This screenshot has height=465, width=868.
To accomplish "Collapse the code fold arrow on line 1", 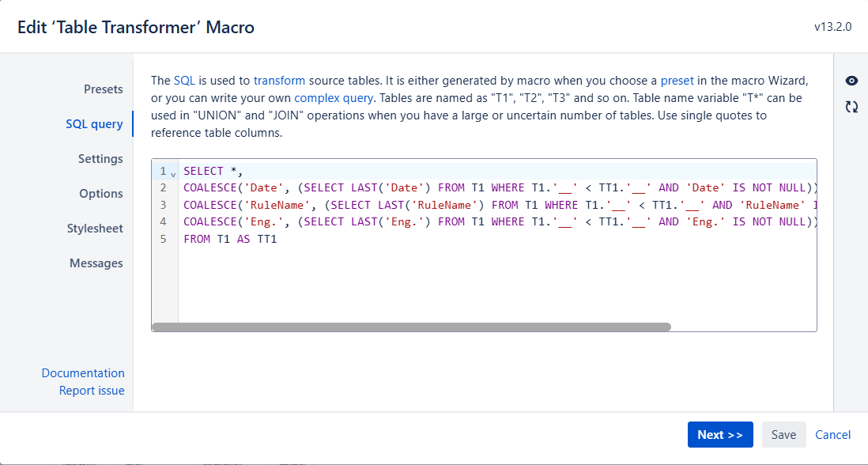I will (173, 172).
